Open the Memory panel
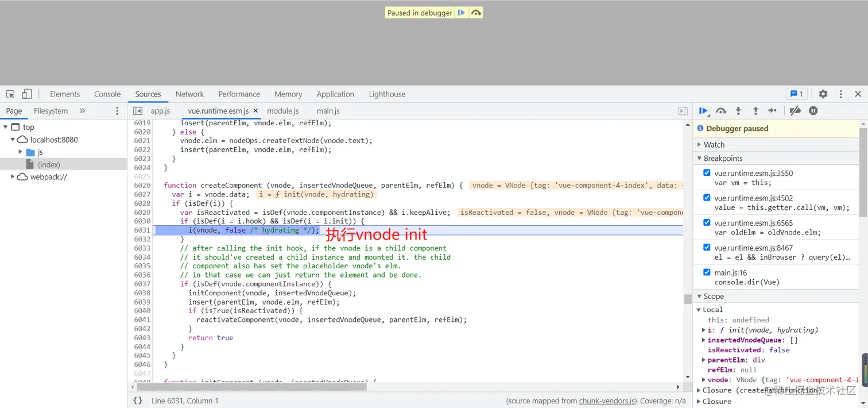868x408 pixels. pos(288,94)
